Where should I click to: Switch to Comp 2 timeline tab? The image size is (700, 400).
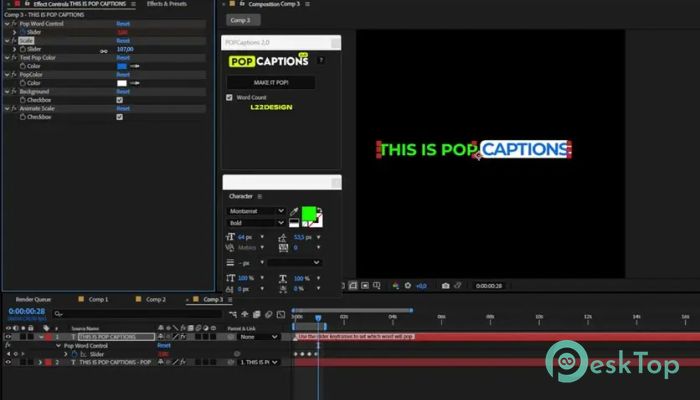pos(156,299)
